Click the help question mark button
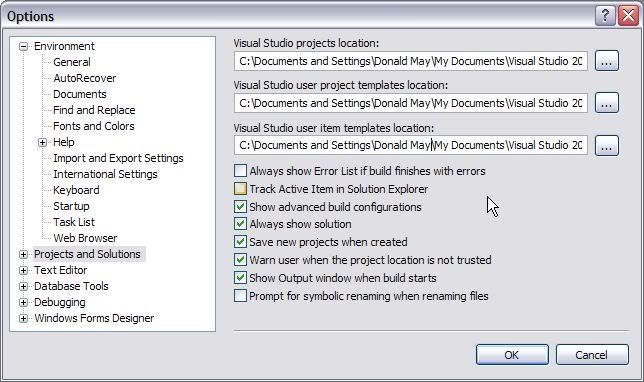The height and width of the screenshot is (382, 644). (605, 16)
